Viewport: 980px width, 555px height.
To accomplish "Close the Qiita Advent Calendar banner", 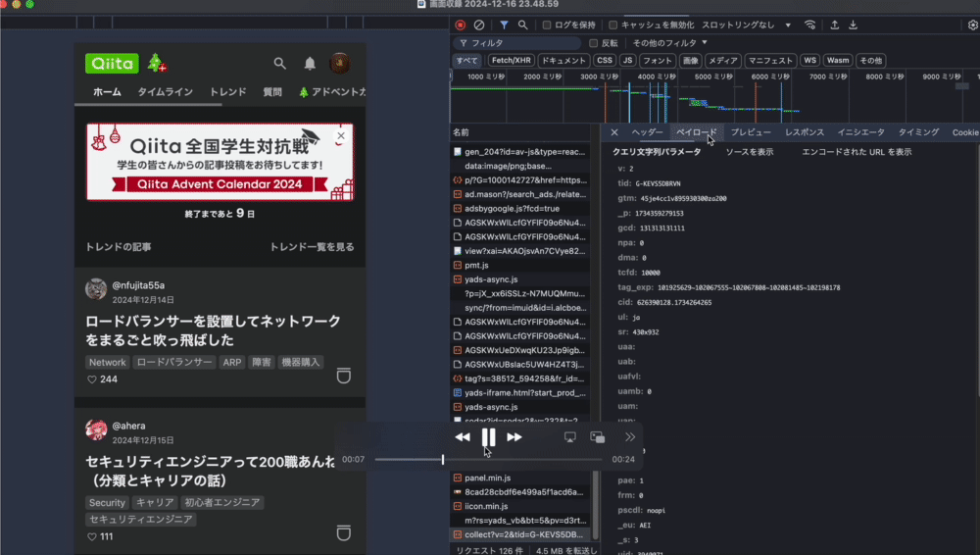I will (x=341, y=135).
